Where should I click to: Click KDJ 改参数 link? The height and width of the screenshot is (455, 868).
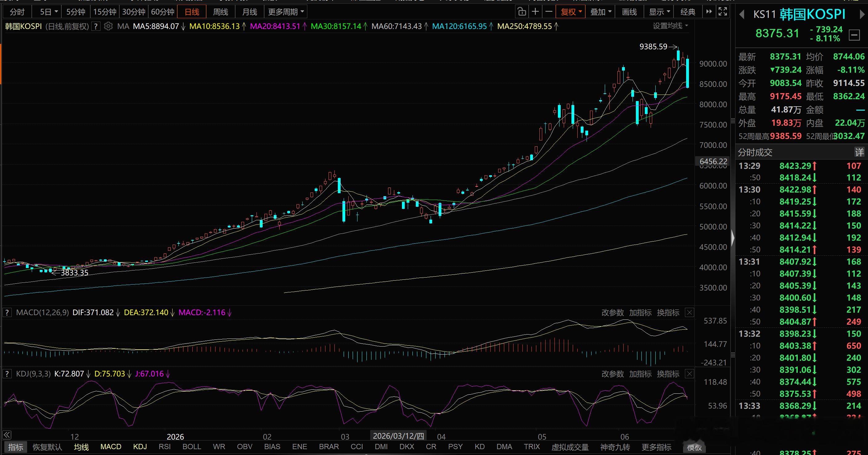tap(612, 374)
